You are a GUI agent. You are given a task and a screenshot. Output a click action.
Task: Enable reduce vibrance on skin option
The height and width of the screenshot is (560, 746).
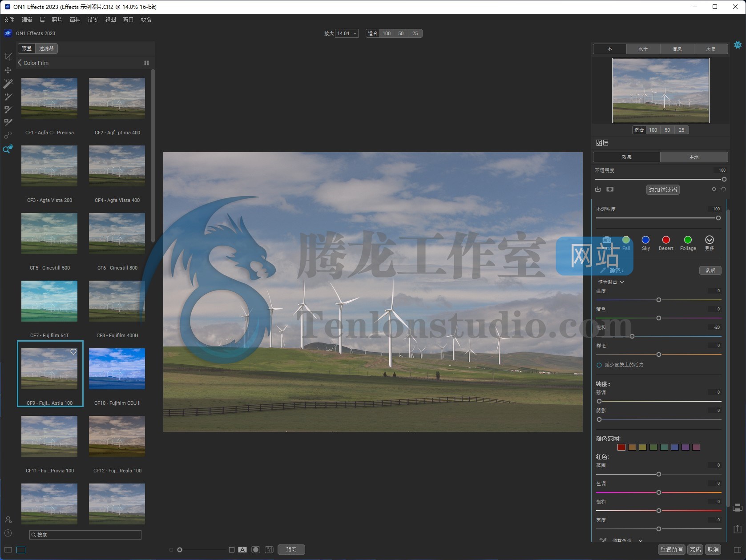[x=599, y=365]
